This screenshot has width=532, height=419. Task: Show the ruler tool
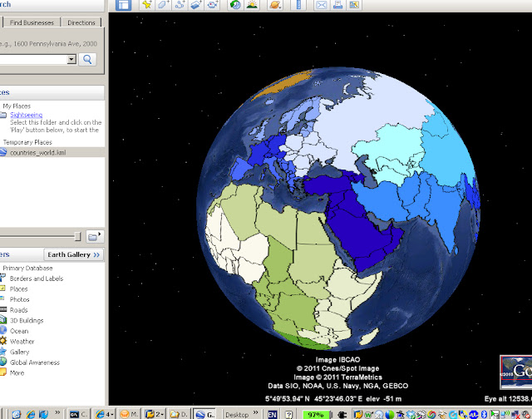click(298, 5)
